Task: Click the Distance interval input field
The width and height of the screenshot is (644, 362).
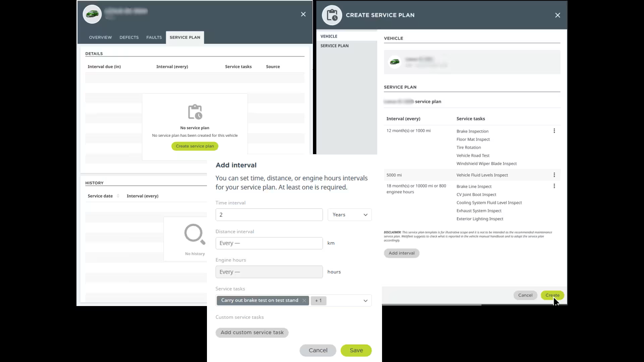Action: tap(269, 243)
